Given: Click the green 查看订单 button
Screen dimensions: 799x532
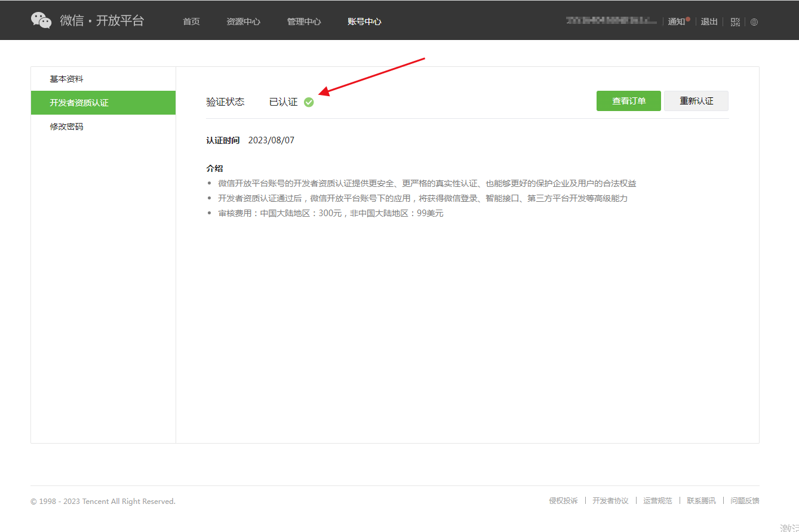Looking at the screenshot, I should tap(628, 101).
